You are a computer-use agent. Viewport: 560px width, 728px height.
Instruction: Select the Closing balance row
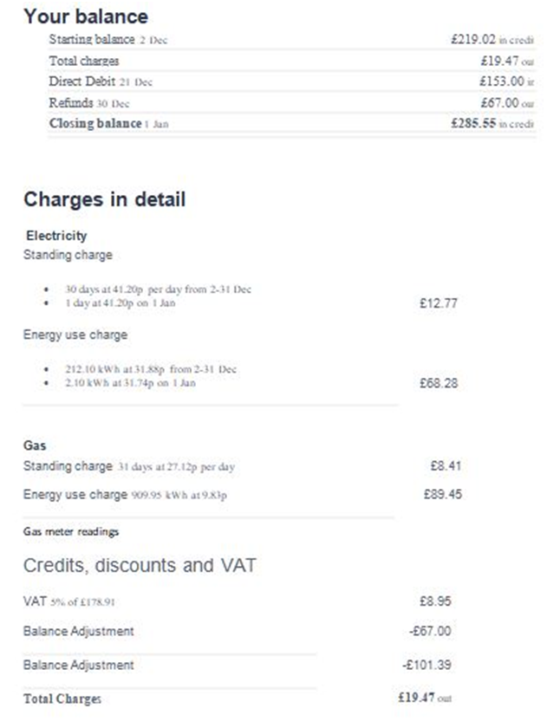[291, 124]
